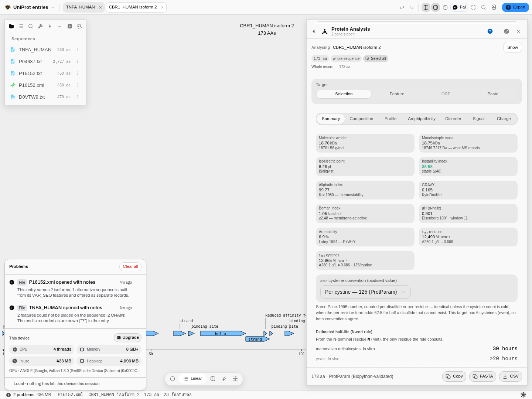This screenshot has width=532, height=399.
Task: Open view settings sliders icon
Action: [x=235, y=379]
